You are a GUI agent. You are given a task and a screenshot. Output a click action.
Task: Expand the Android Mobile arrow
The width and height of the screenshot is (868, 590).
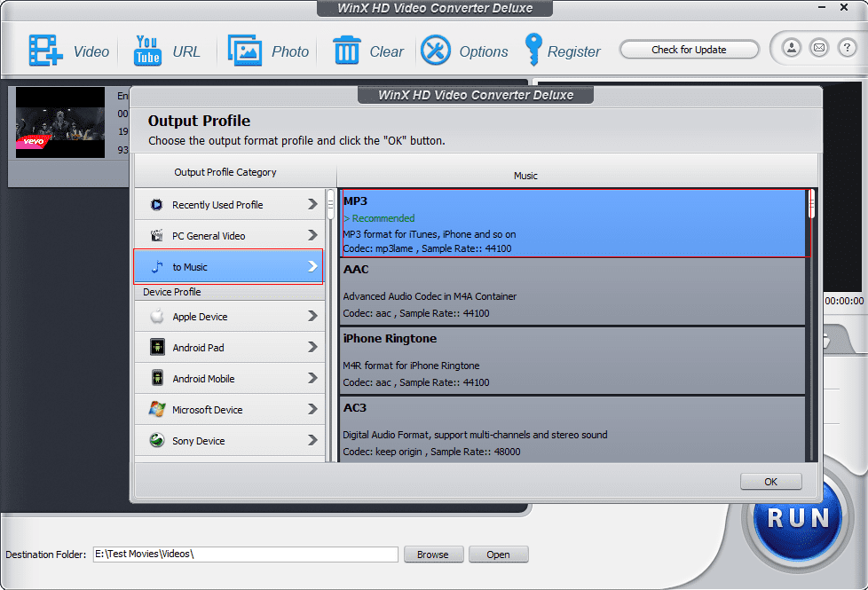pos(312,378)
